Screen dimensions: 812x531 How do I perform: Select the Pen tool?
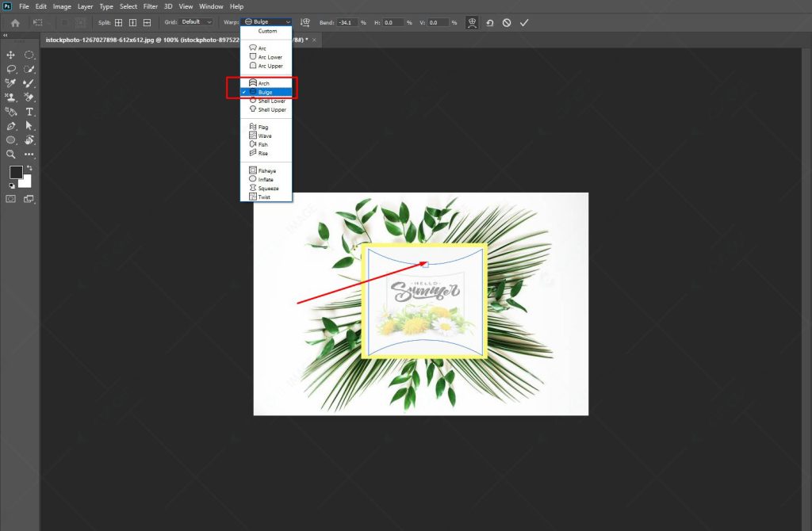pyautogui.click(x=11, y=124)
